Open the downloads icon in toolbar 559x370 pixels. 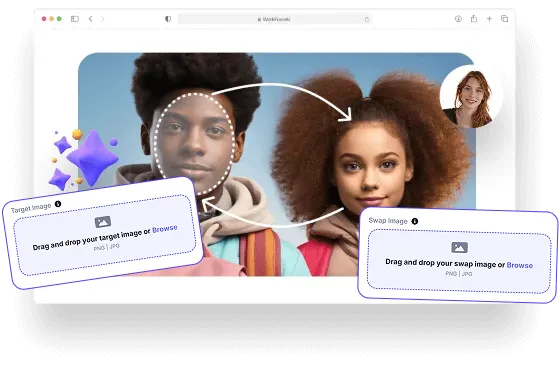[458, 19]
